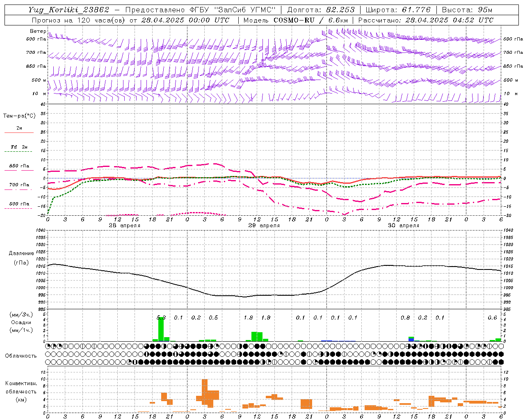Click the "30 апреля" date label
This screenshot has height=420, width=525.
point(404,226)
